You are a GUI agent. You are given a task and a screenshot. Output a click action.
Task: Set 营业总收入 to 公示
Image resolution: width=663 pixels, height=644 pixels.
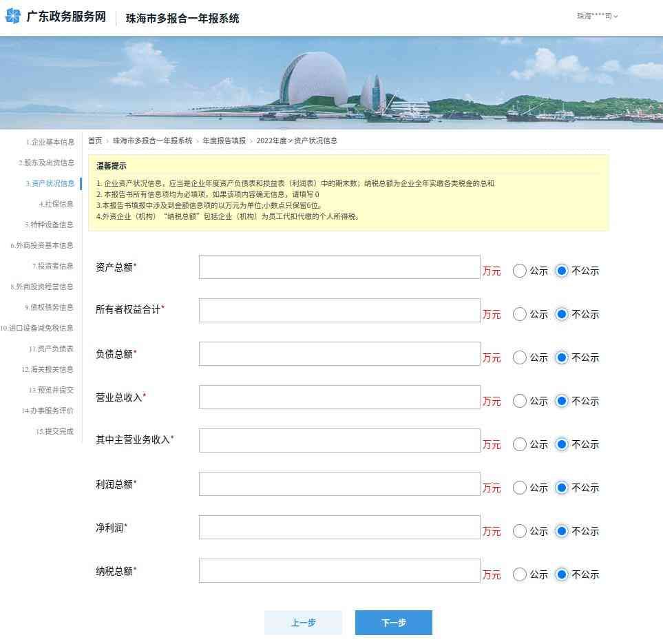520,401
